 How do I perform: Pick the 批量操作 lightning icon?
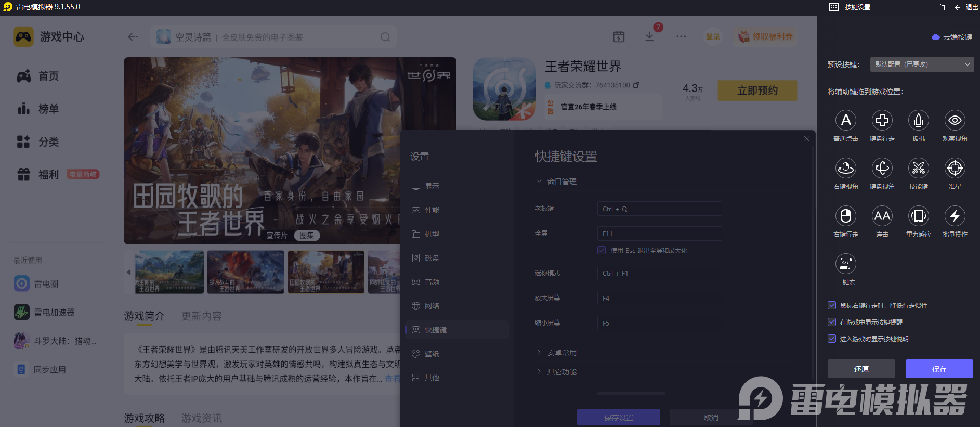pos(955,216)
